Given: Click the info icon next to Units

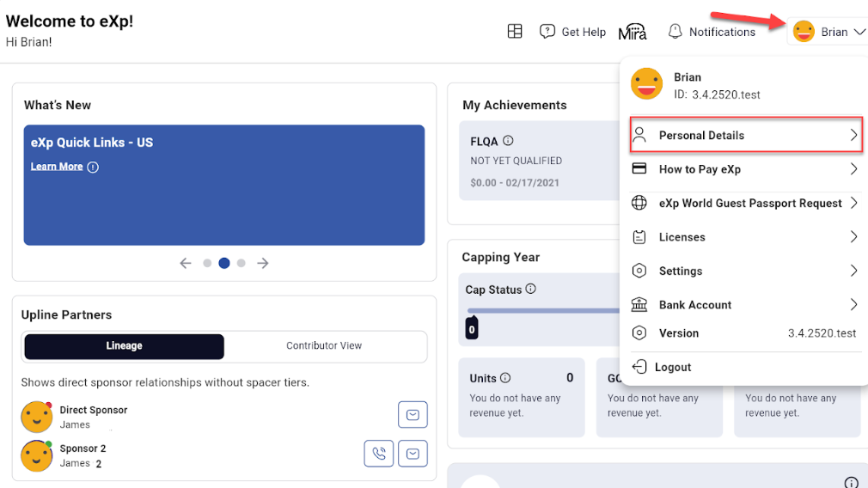Looking at the screenshot, I should 505,378.
